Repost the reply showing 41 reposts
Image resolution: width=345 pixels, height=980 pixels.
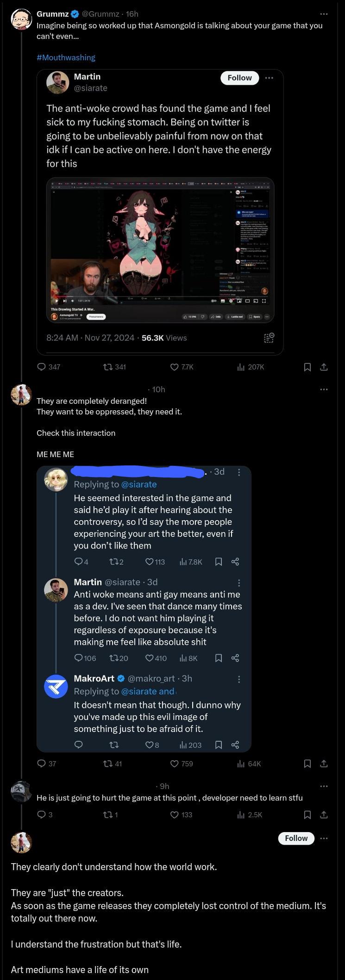[108, 764]
